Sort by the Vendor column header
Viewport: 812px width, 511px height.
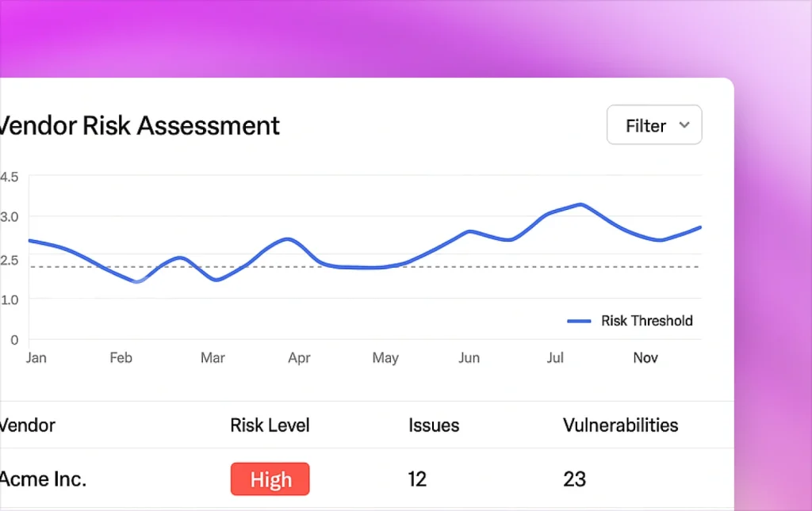[28, 425]
